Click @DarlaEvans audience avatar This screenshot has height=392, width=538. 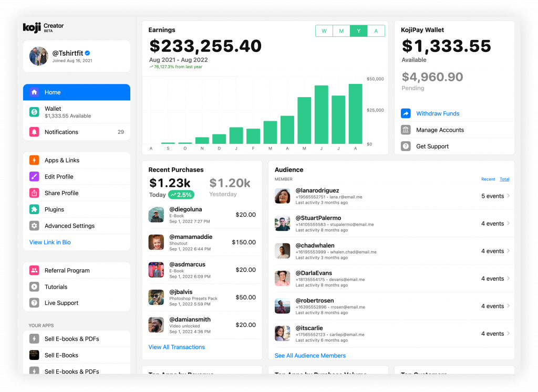click(282, 279)
